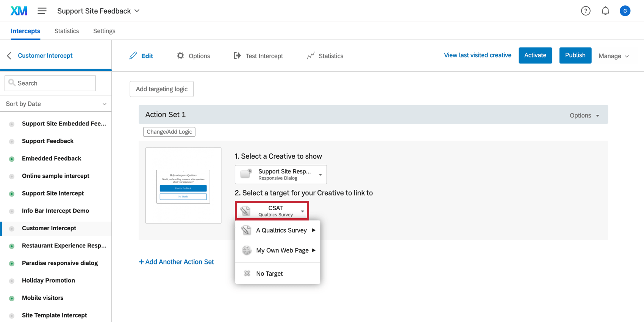Viewport: 644px width, 322px height.
Task: Click the status dot beside Support Site Intercept
Action: (x=12, y=194)
